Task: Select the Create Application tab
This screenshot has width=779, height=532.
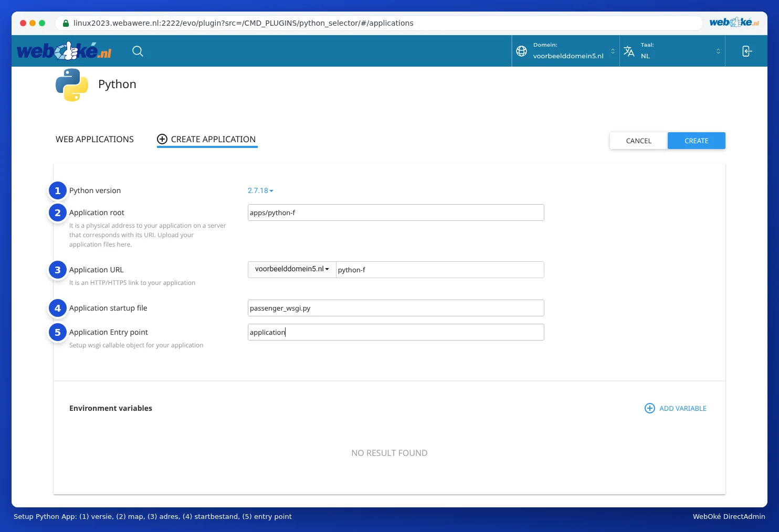Action: (x=207, y=139)
